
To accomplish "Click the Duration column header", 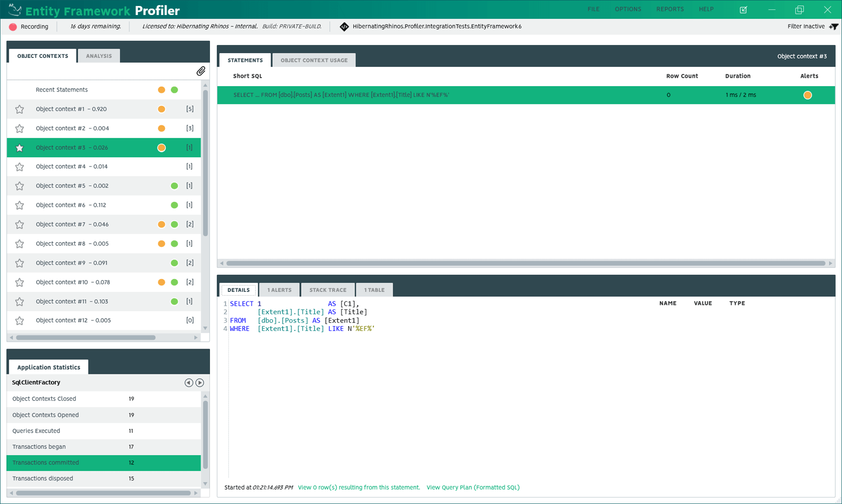I will tap(738, 76).
